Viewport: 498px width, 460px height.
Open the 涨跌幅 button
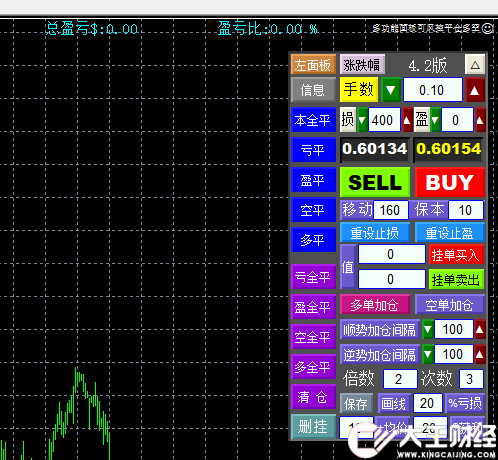coord(362,65)
